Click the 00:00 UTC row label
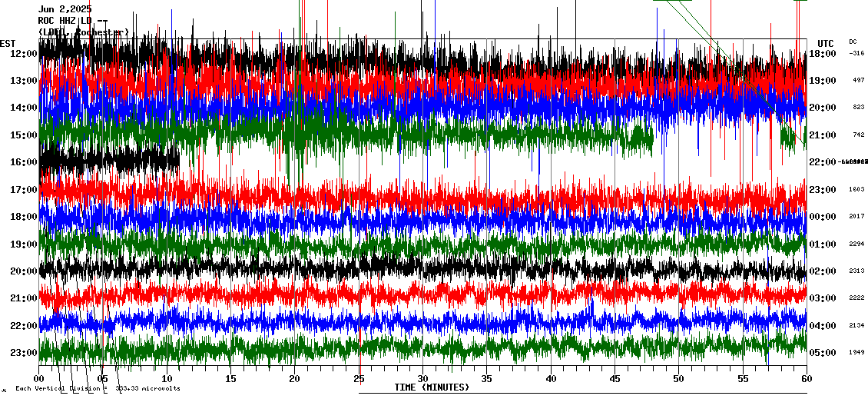This screenshot has height=399, width=868. tap(823, 217)
